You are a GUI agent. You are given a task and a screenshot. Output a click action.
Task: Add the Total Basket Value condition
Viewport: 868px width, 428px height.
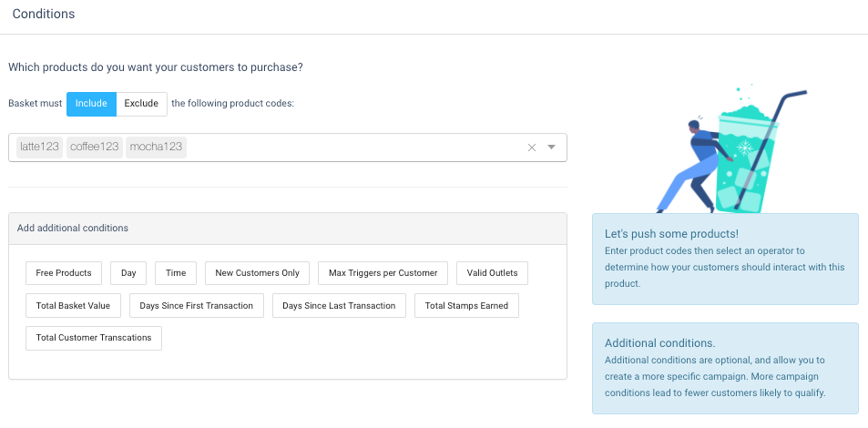click(x=73, y=306)
